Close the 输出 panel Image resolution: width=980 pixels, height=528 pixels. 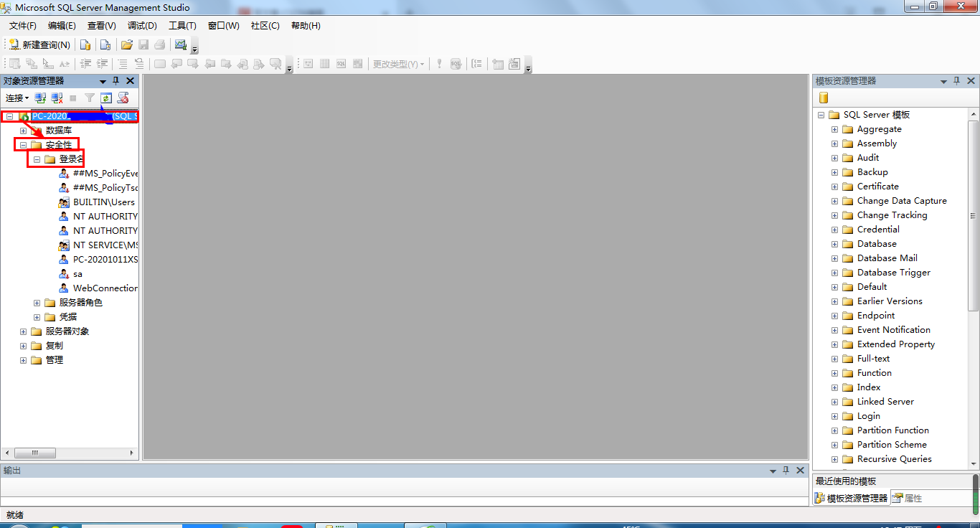[x=799, y=471]
